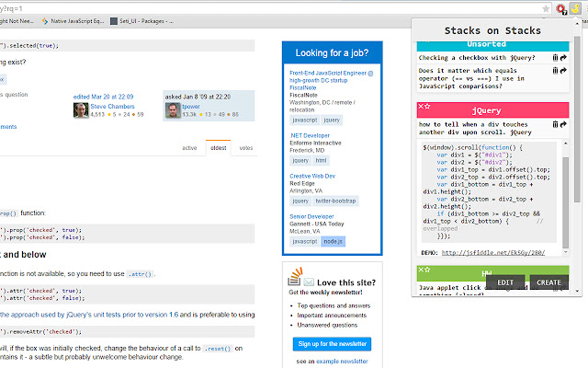Screen dimensions: 588x368
Task: Click the red extension icon in browser toolbar
Action: pos(561,8)
